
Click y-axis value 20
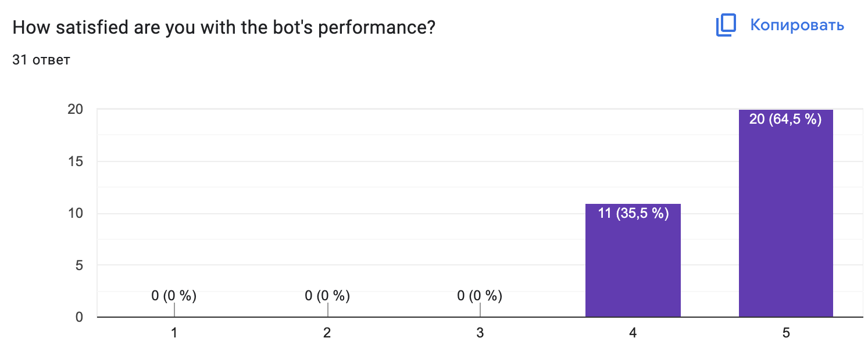pos(76,109)
